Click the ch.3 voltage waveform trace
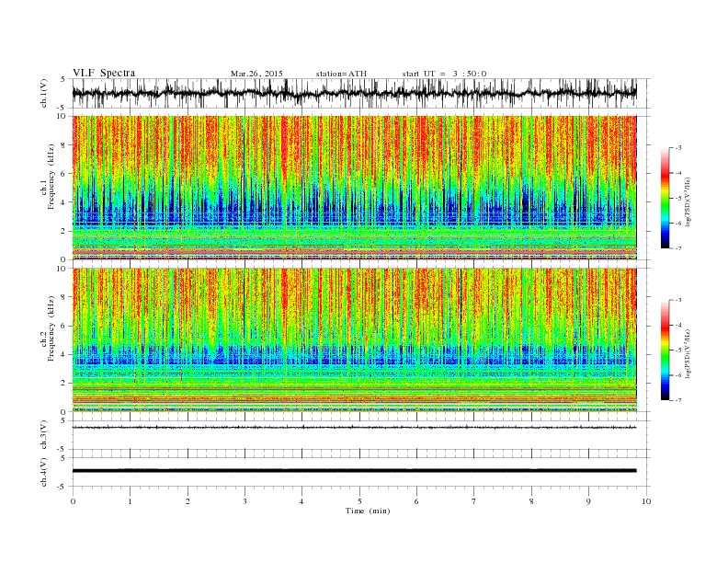This screenshot has height=563, width=728. point(354,427)
